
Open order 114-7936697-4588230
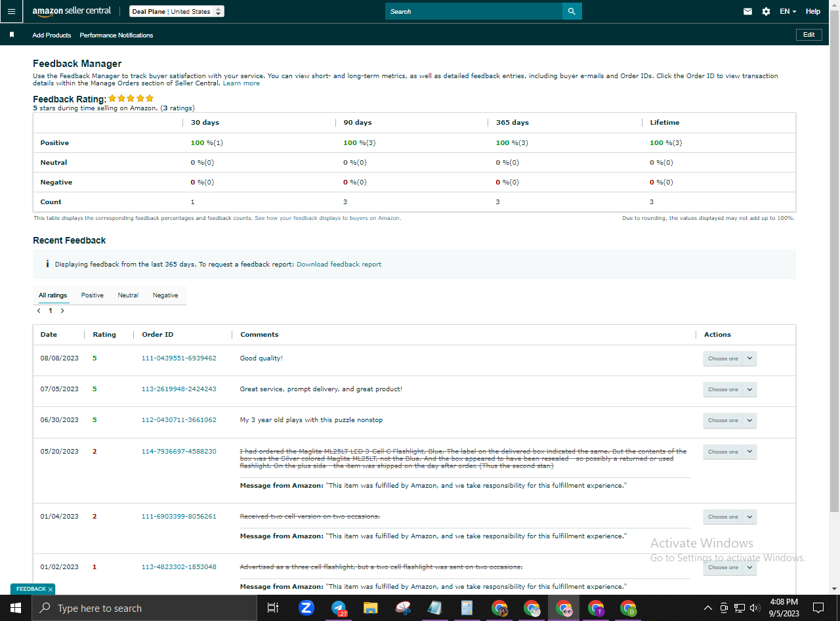coord(179,452)
